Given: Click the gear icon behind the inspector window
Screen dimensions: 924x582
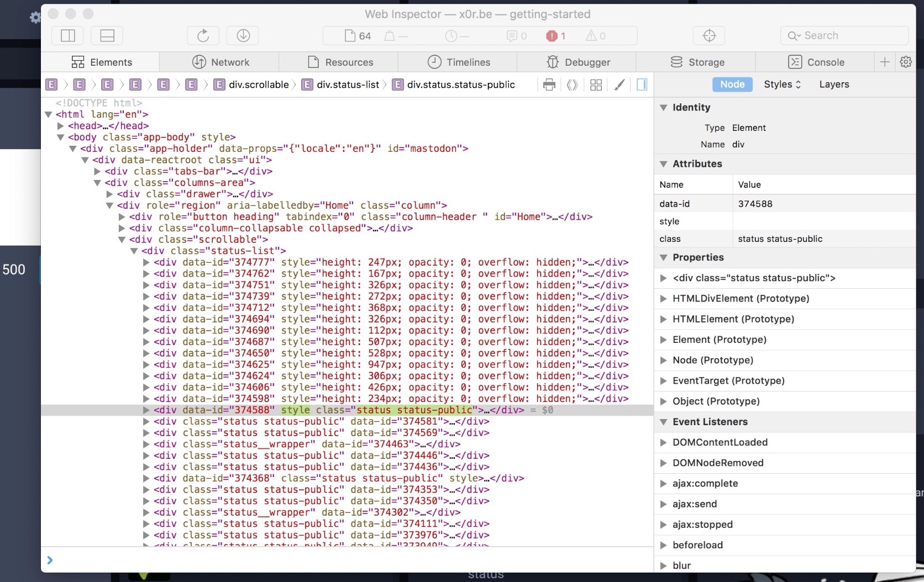Looking at the screenshot, I should tap(35, 18).
